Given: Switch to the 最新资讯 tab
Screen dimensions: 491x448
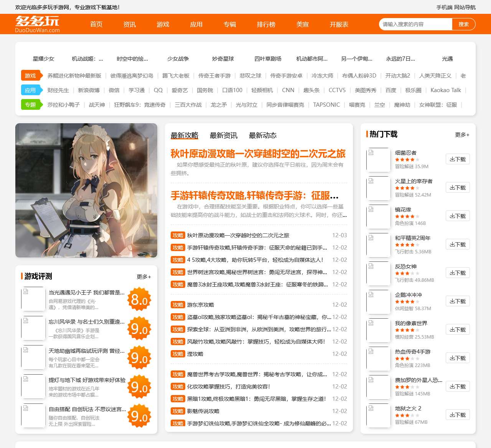Looking at the screenshot, I should [224, 136].
